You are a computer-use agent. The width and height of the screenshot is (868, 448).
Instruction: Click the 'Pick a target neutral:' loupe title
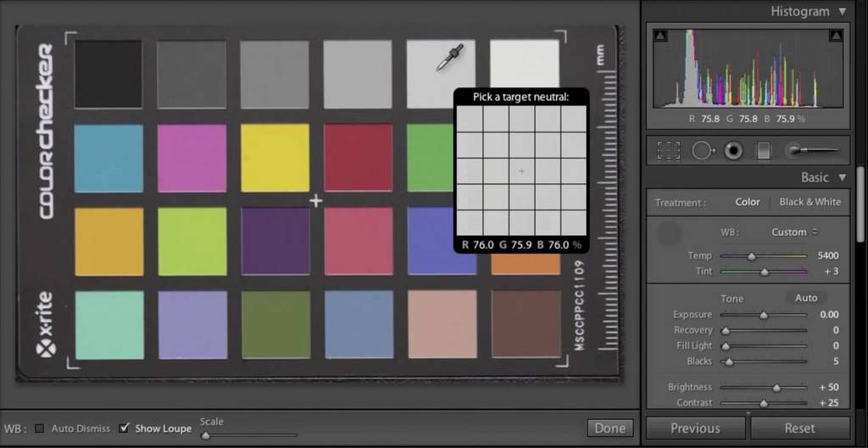click(x=521, y=97)
